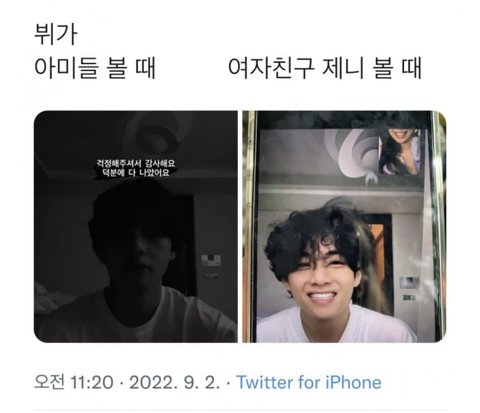This screenshot has height=413, width=480.
Task: Click the 아미들 볼 때 caption
Action: [95, 68]
